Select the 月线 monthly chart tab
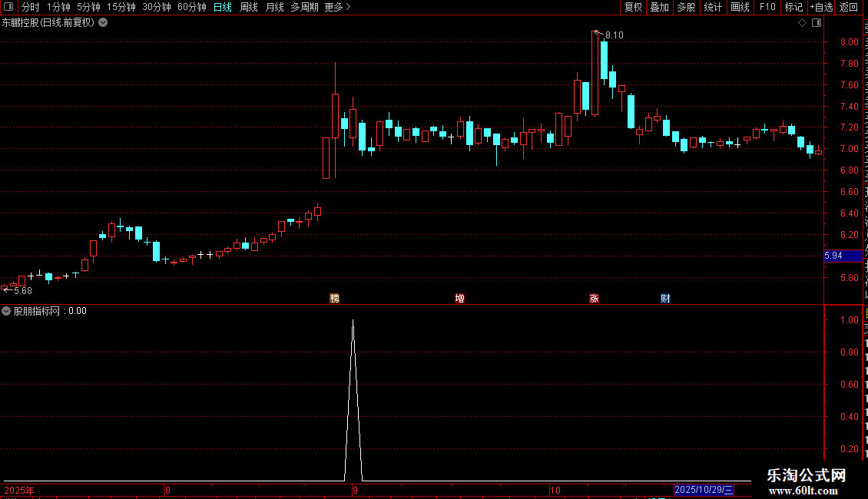 [274, 7]
